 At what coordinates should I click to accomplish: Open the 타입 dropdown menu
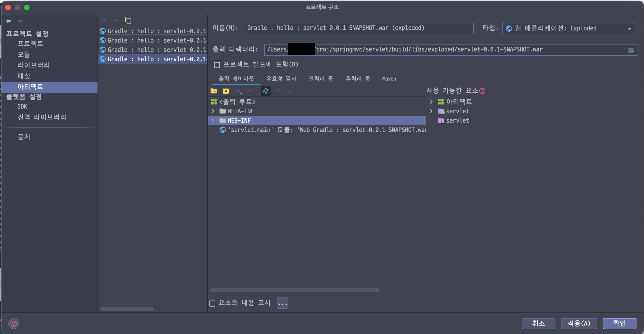pos(568,29)
